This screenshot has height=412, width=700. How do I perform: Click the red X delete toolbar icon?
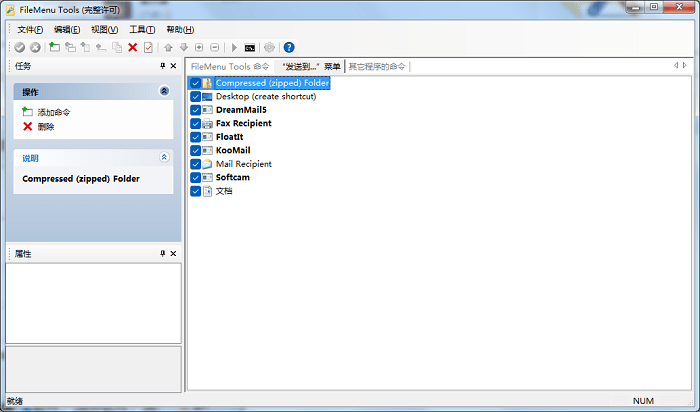[x=133, y=47]
